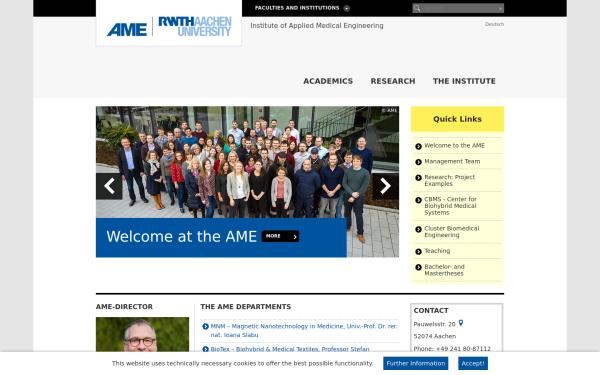Open Welcome to the AME quick link
This screenshot has width=600, height=375.
[x=454, y=145]
